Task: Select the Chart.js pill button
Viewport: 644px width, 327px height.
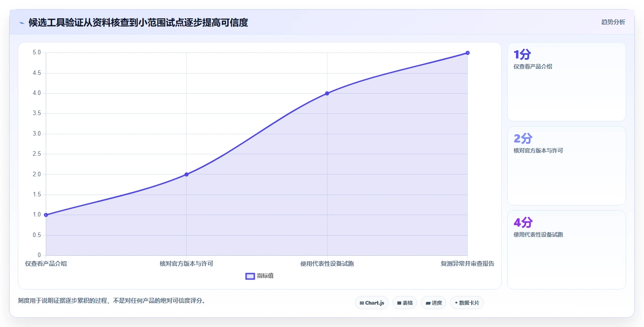Action: (x=372, y=303)
